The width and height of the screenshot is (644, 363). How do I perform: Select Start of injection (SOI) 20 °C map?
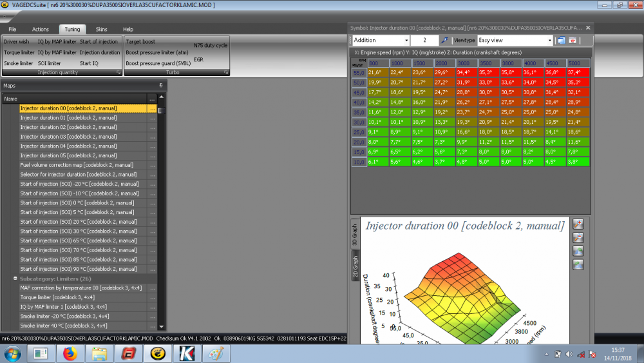[x=83, y=222]
